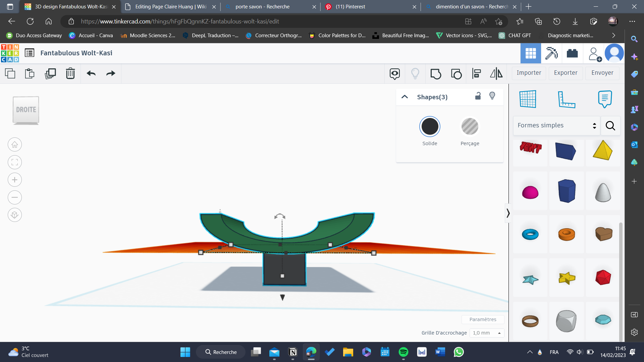Pick the red Text shape
This screenshot has width=644, height=362.
tap(530, 147)
